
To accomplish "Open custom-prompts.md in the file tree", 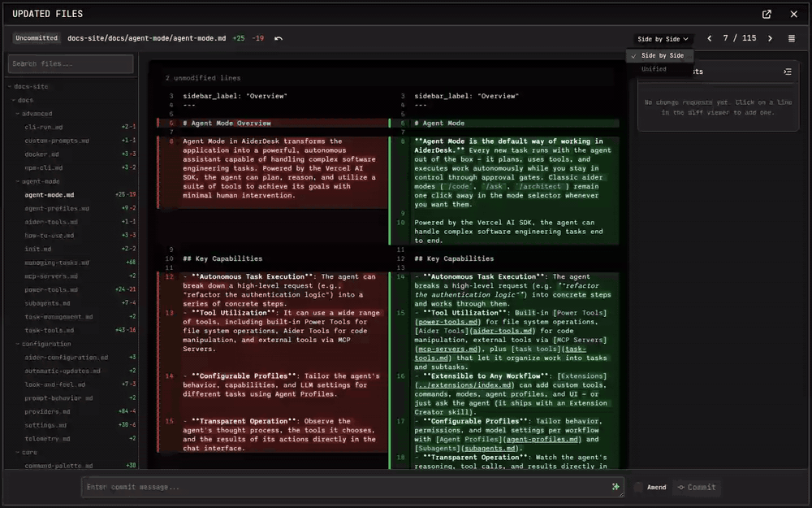I will (57, 141).
